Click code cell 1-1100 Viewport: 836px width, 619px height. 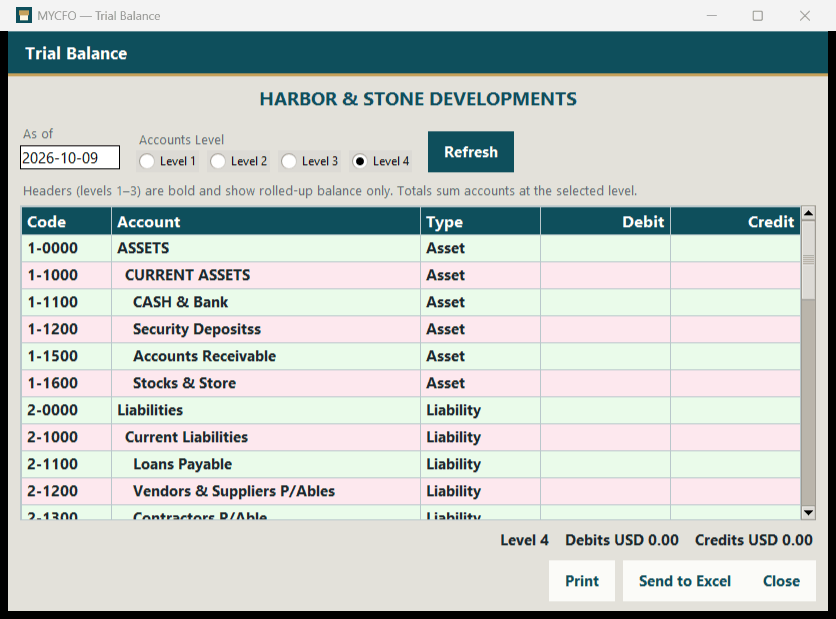pos(67,302)
